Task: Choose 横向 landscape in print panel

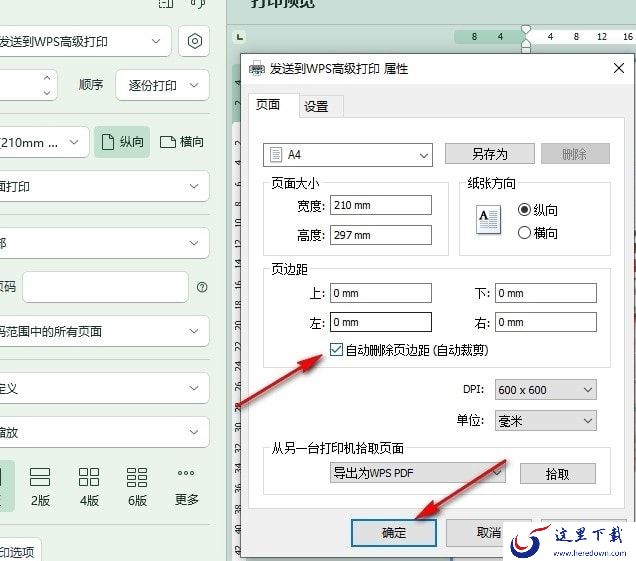Action: tap(182, 142)
